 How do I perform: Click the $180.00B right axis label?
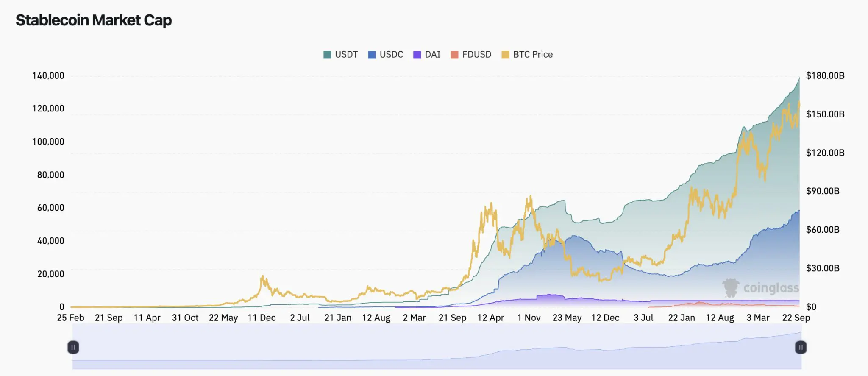(825, 76)
